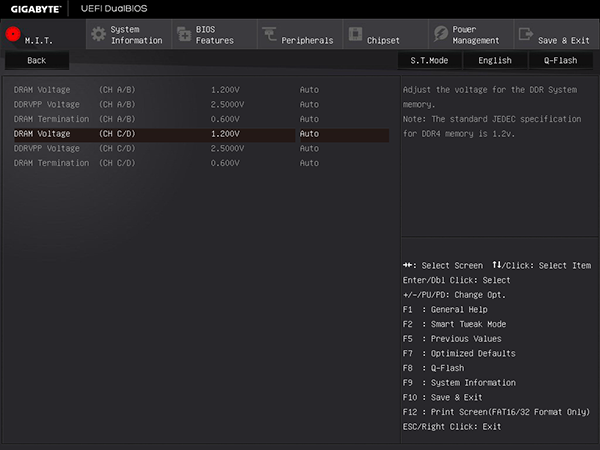Click the +/-/PU/PD: Change Opt. line
600x450 pixels.
coord(454,295)
